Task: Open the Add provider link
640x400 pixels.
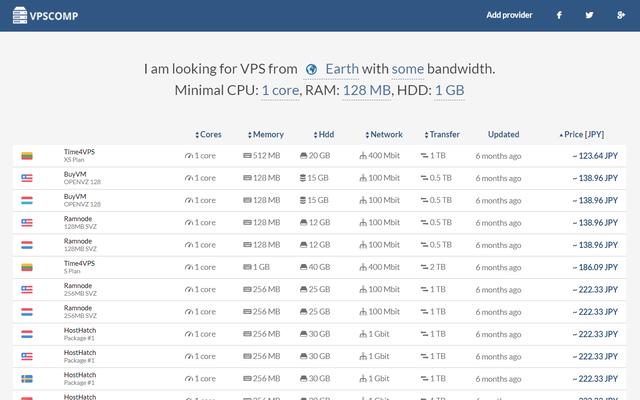Action: tap(509, 15)
